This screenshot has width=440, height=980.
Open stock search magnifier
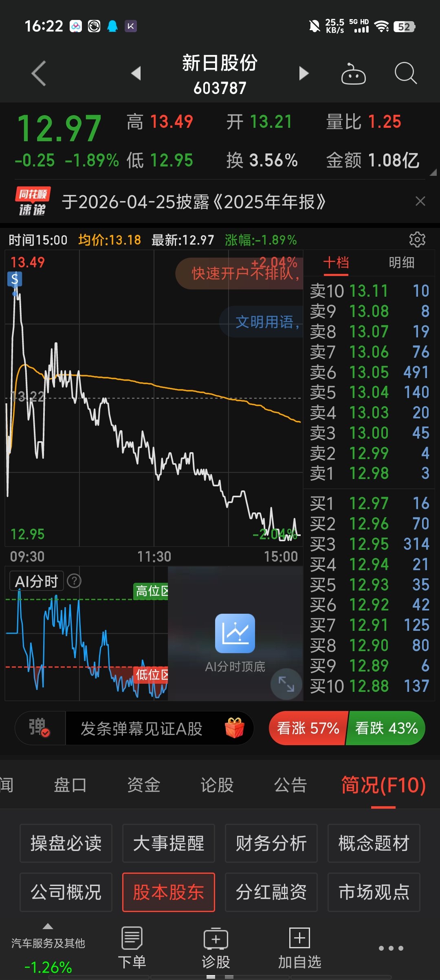coord(406,73)
